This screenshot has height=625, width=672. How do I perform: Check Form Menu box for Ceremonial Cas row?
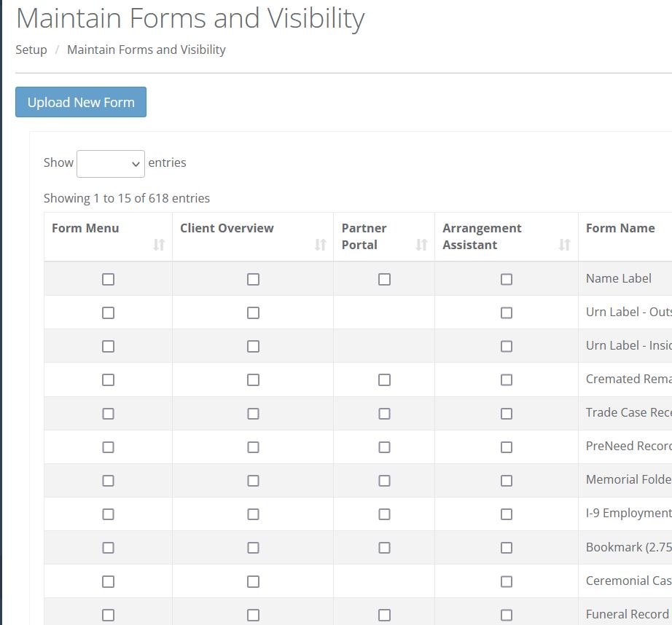click(x=108, y=581)
